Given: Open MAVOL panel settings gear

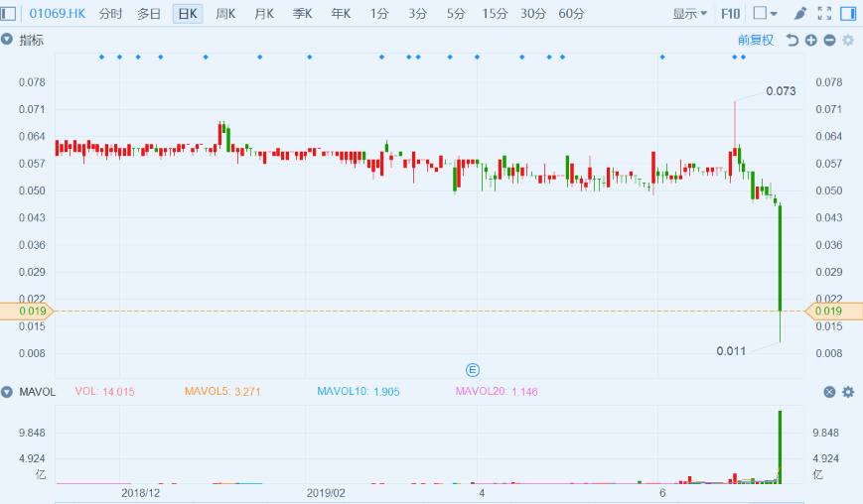Looking at the screenshot, I should pyautogui.click(x=848, y=392).
